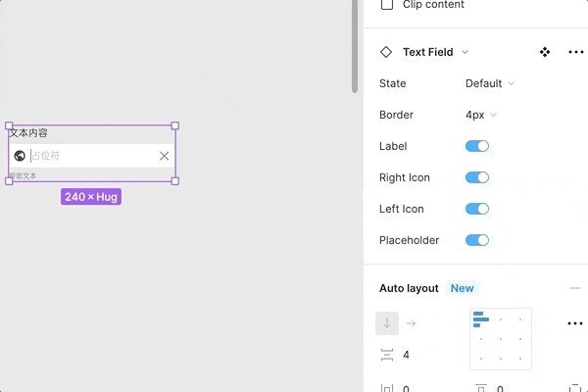This screenshot has height=392, width=588.
Task: Toggle off the Label property
Action: [x=476, y=146]
